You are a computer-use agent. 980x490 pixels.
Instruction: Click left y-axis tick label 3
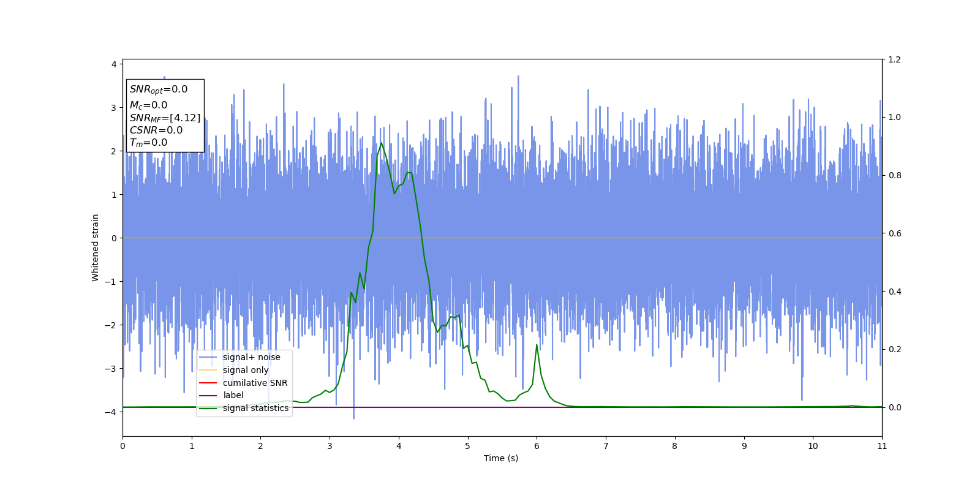[114, 108]
